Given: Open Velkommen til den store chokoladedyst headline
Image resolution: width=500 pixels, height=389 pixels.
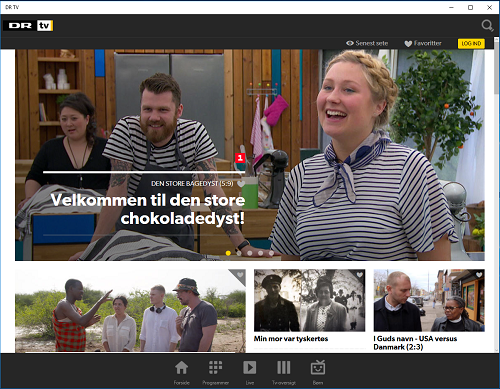Looking at the screenshot, I should (x=148, y=209).
